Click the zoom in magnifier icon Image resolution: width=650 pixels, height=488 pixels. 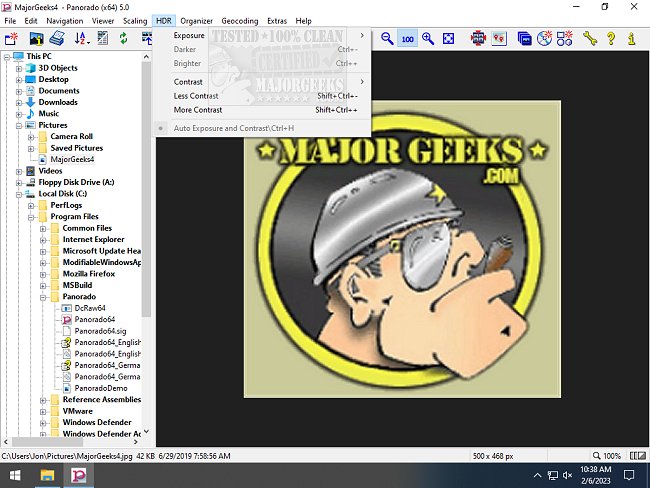(428, 39)
